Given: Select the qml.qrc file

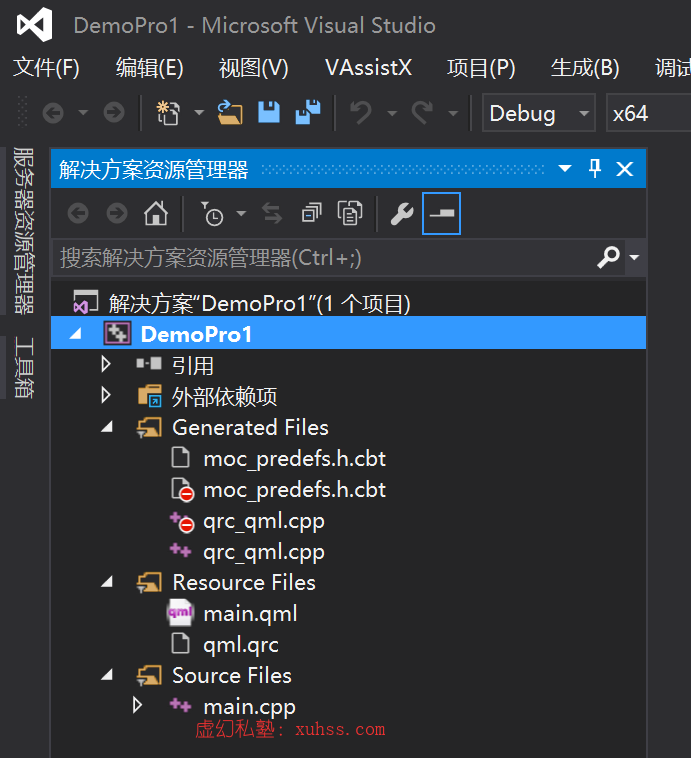Looking at the screenshot, I should point(241,645).
